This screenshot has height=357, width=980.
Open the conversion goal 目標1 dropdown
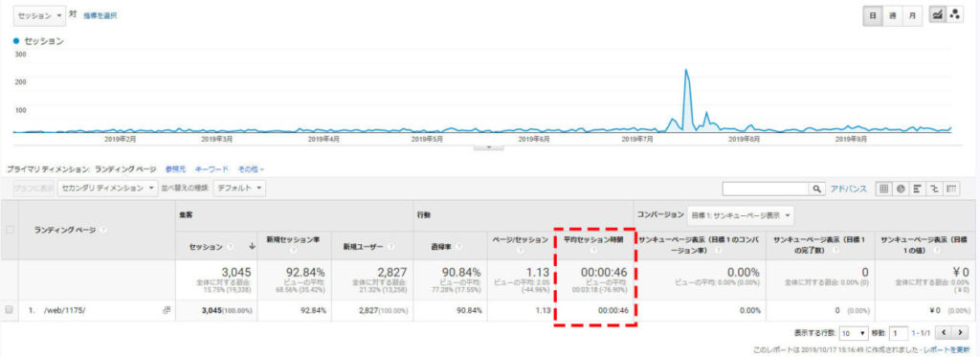(740, 215)
